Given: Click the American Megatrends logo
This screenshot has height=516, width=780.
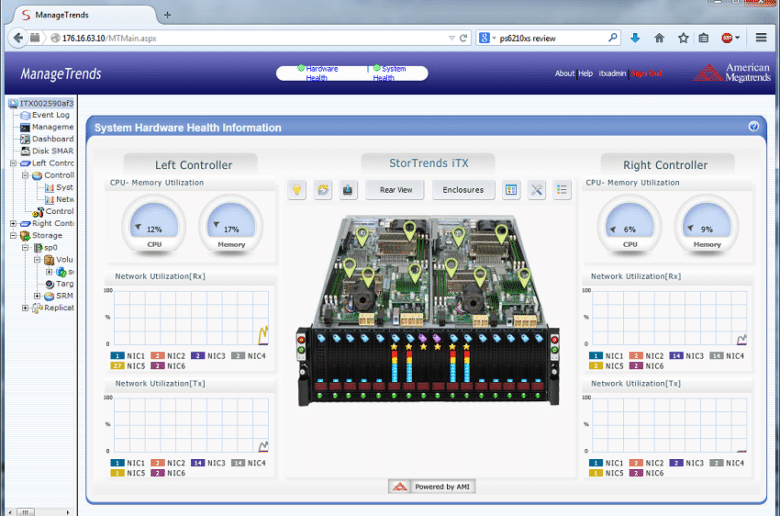Looking at the screenshot, I should tap(732, 73).
